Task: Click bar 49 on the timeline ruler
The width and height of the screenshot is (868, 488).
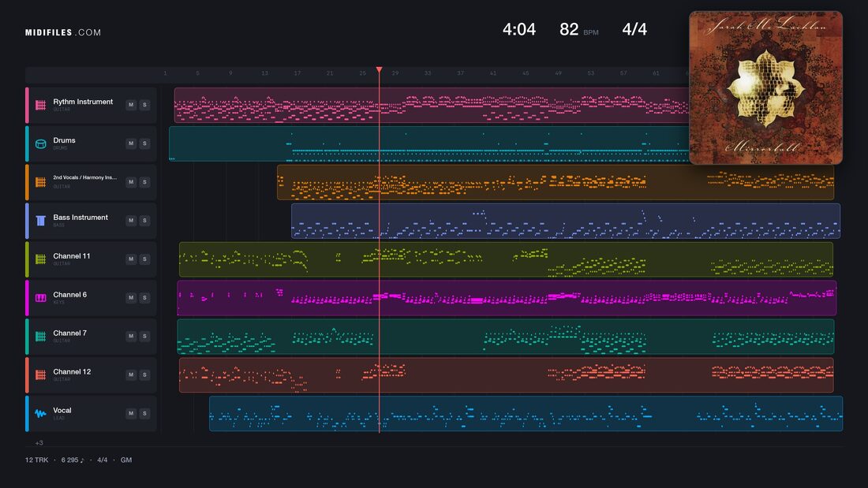Action: click(x=558, y=73)
